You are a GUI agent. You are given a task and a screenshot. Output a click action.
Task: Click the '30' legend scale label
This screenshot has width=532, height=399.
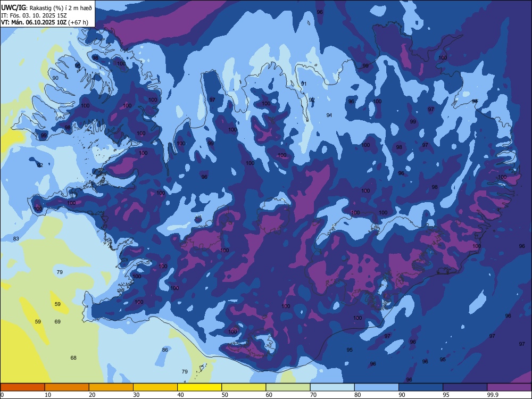point(136,395)
